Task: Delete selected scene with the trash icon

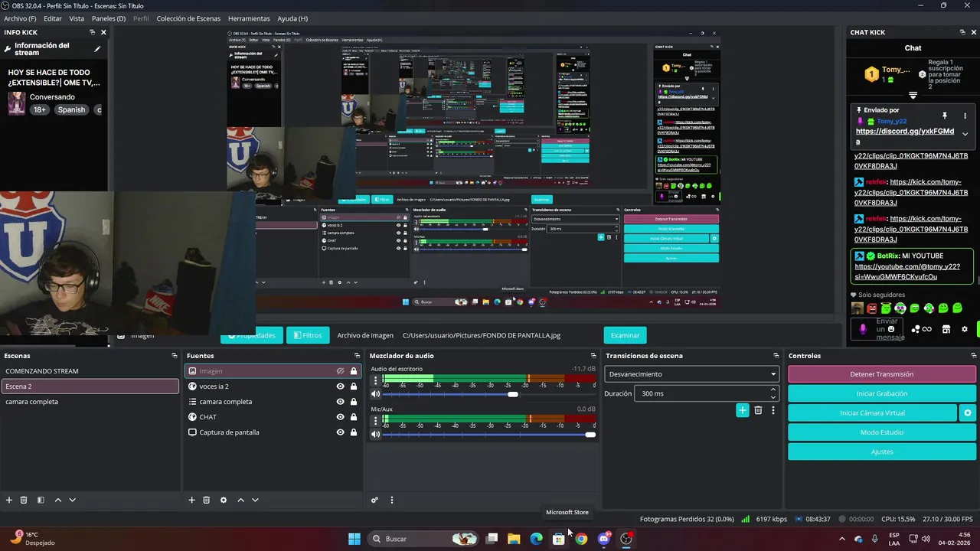Action: (24, 500)
